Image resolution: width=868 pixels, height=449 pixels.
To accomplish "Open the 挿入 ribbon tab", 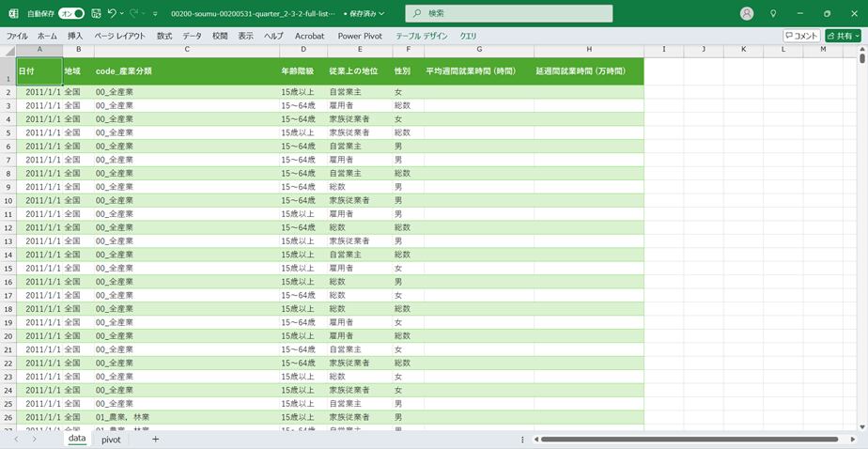I will click(75, 36).
